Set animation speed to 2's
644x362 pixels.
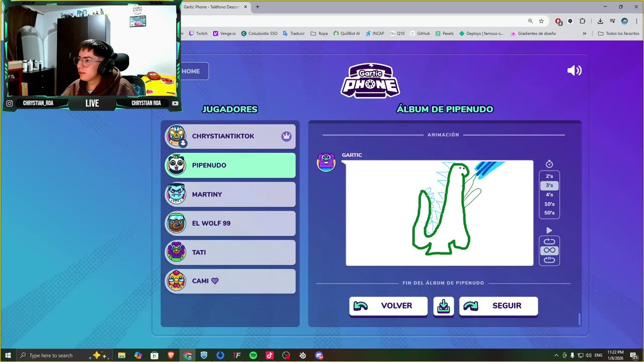tap(549, 176)
